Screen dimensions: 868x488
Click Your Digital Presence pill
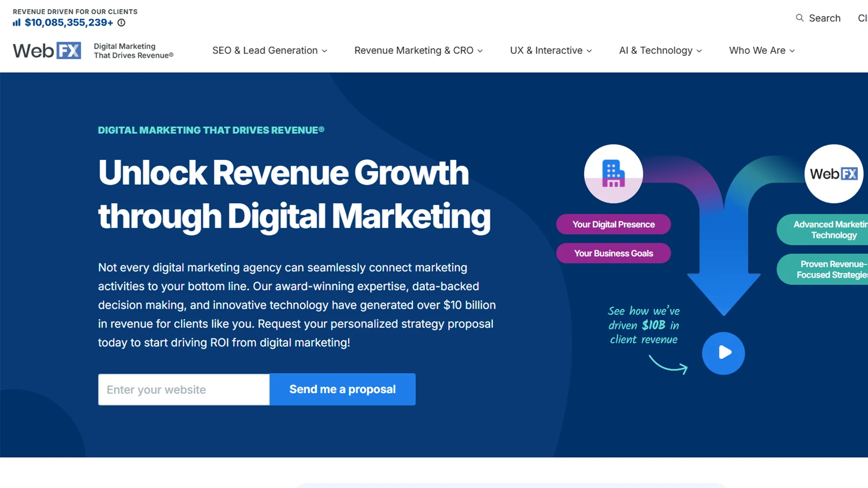click(613, 224)
